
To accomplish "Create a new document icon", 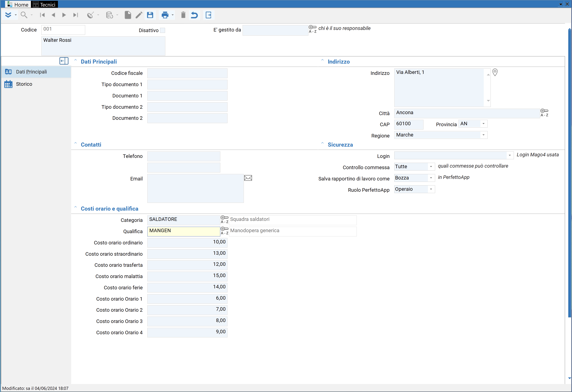I will 128,15.
